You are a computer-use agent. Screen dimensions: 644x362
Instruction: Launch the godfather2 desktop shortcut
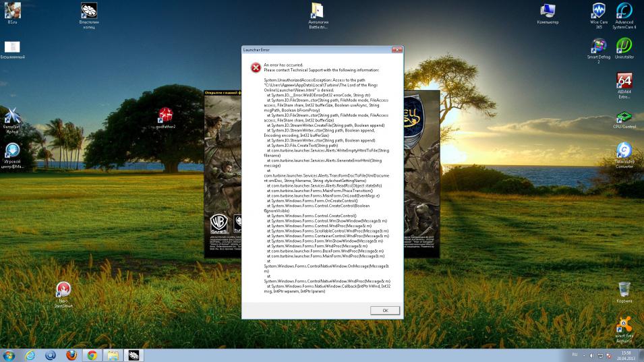(165, 118)
